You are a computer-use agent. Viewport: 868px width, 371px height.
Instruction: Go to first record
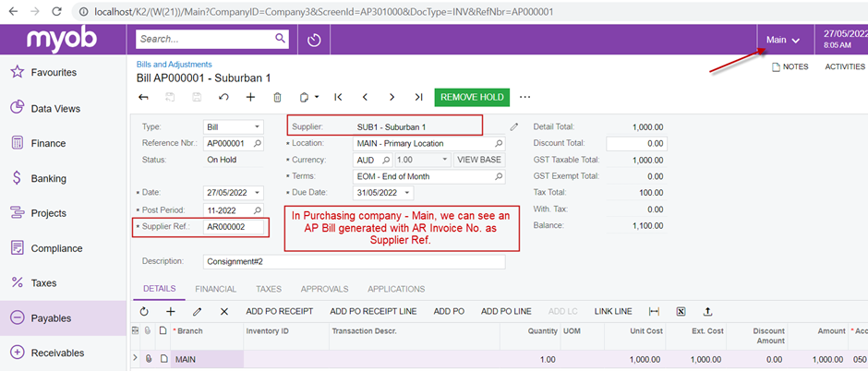coord(338,97)
